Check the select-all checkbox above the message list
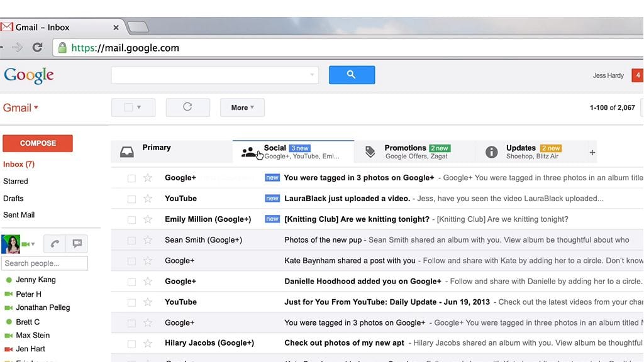 [128, 107]
